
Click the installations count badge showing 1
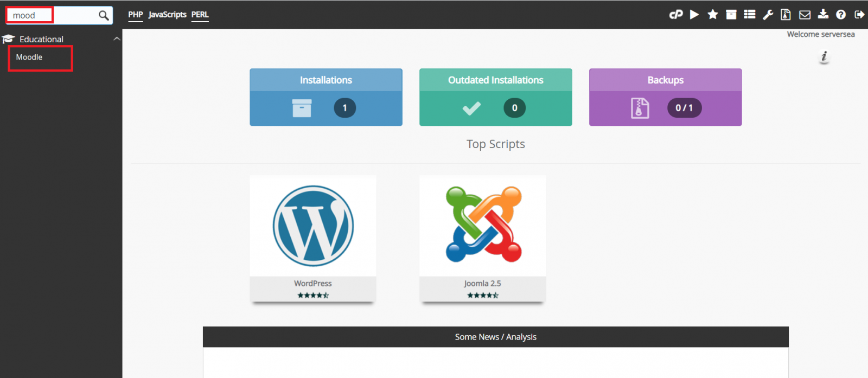pos(345,108)
